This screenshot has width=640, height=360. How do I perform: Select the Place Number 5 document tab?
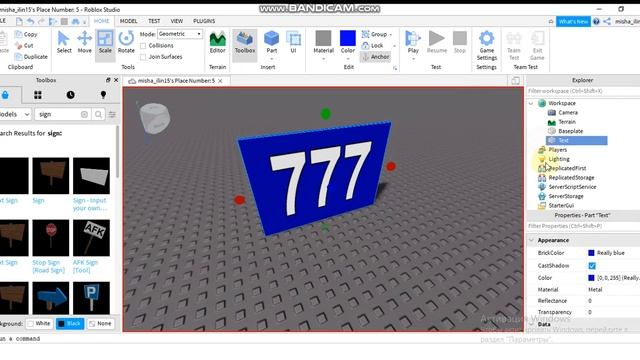[x=176, y=81]
